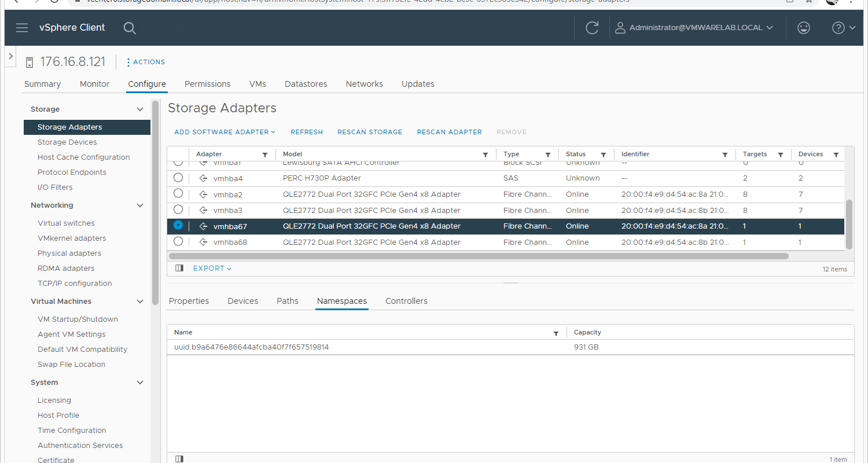Filter the Adapter column
The image size is (868, 463).
click(x=265, y=155)
